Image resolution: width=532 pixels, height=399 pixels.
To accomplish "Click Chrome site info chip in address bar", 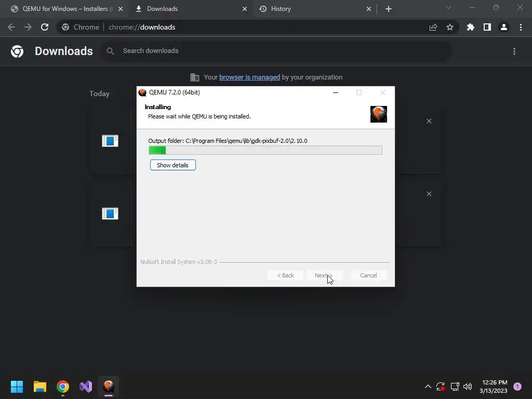I will coord(81,27).
